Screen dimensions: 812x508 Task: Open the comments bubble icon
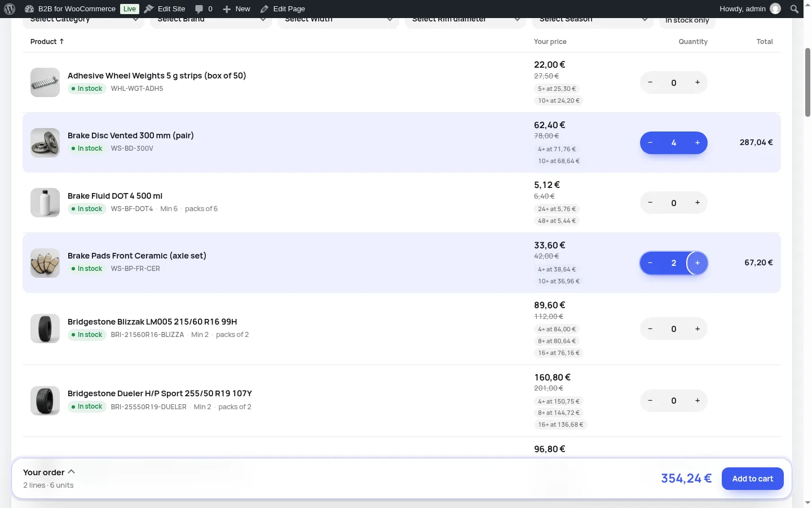[x=199, y=8]
